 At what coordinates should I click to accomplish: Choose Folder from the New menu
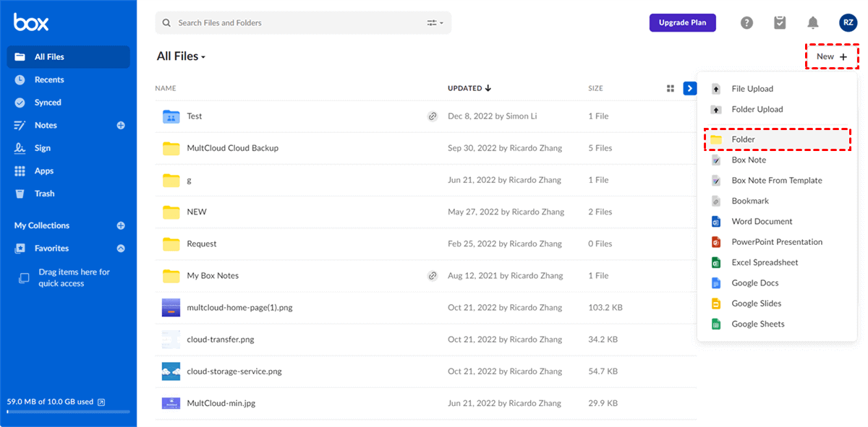click(743, 139)
